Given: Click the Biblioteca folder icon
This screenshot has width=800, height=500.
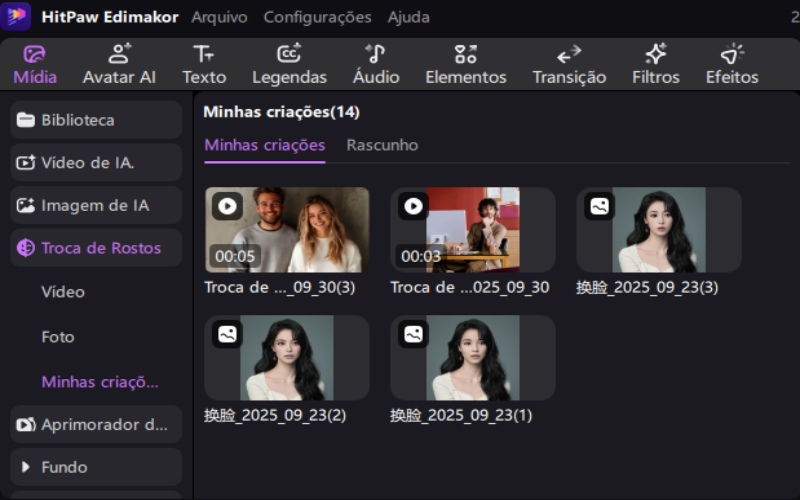Looking at the screenshot, I should [26, 120].
